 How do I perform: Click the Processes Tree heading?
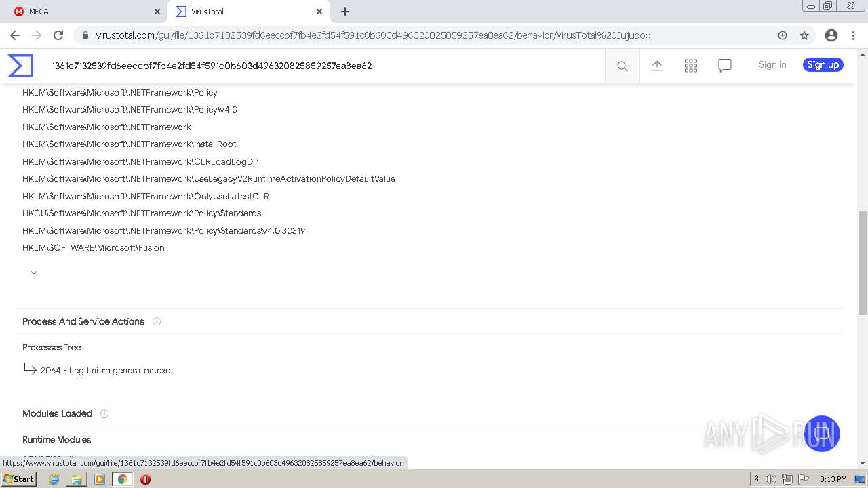point(52,347)
